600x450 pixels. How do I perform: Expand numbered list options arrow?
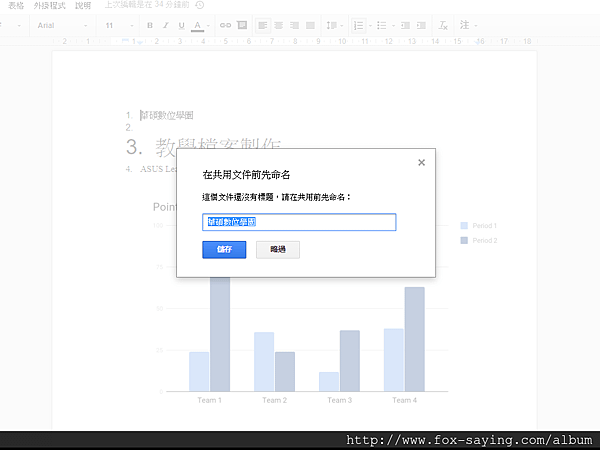(x=370, y=26)
